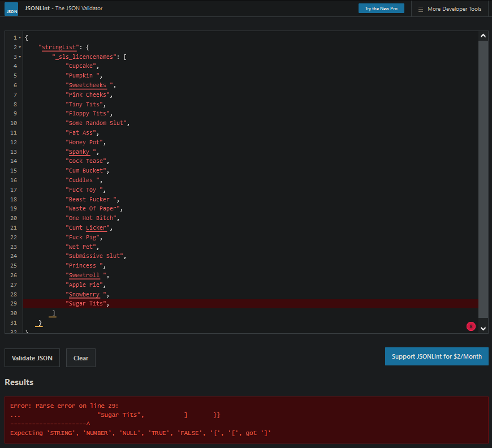
Task: Open the More Developer Tools hamburger icon
Action: (420, 9)
